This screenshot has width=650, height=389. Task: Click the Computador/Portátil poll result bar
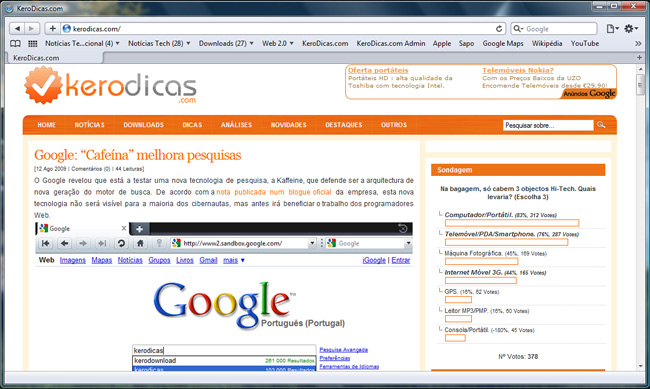click(x=512, y=223)
